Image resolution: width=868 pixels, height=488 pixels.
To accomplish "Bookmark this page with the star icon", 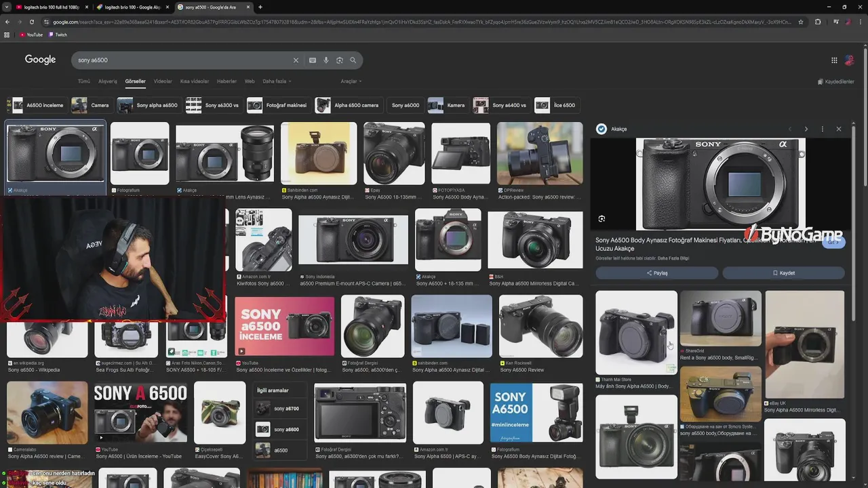I will (x=801, y=22).
